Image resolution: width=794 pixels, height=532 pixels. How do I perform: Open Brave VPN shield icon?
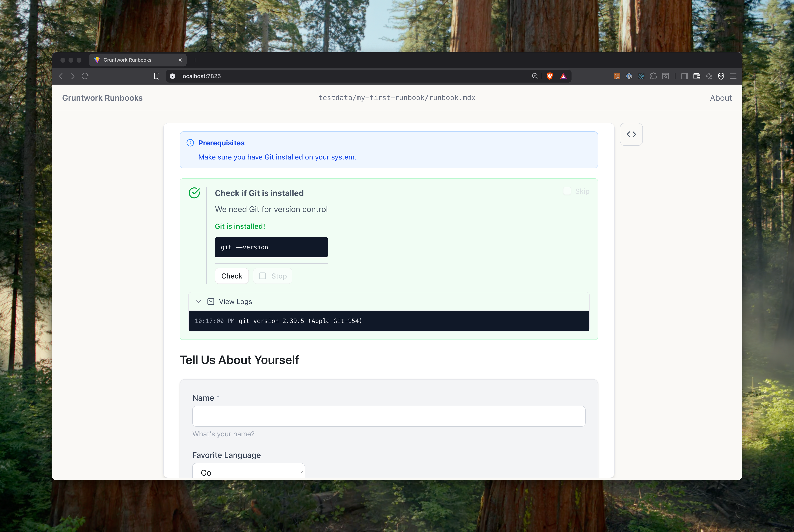pos(721,76)
